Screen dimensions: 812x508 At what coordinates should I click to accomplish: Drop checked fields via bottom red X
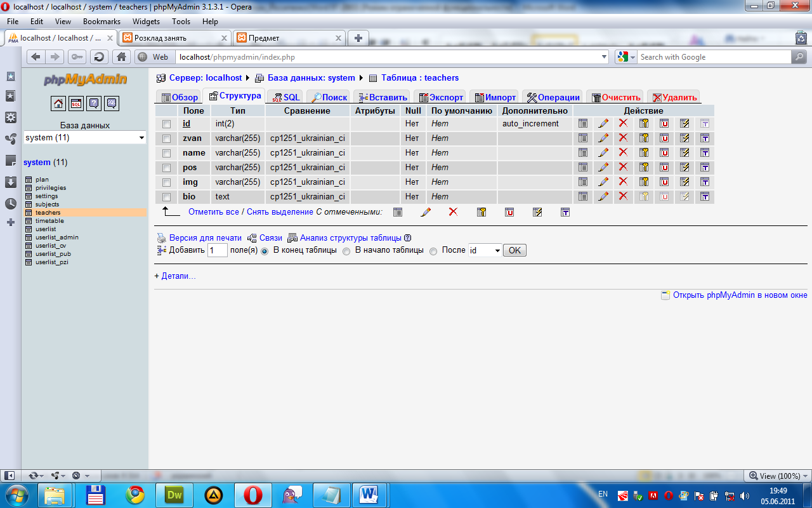tap(454, 212)
